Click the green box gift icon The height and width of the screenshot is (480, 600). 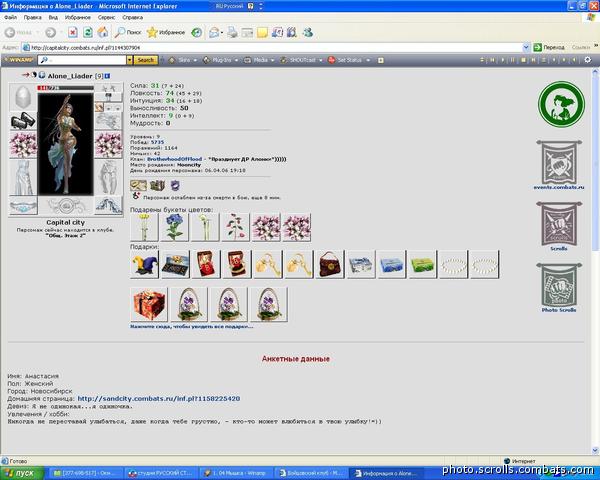[422, 264]
